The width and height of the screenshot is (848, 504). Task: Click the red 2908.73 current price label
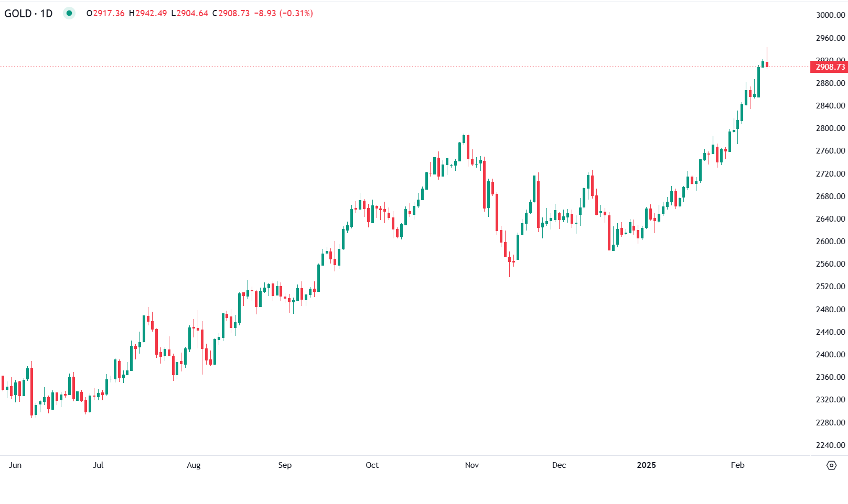[x=829, y=67]
